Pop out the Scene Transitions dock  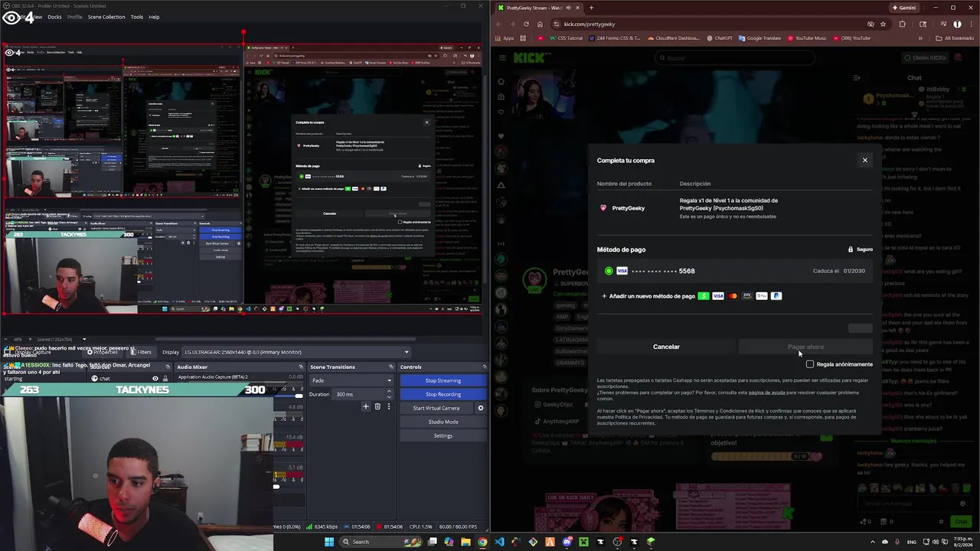pos(390,367)
